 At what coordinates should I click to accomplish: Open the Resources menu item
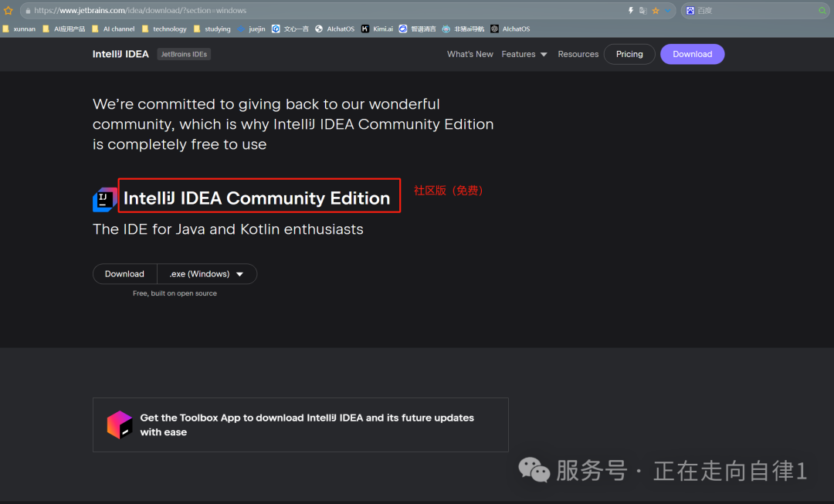click(578, 54)
